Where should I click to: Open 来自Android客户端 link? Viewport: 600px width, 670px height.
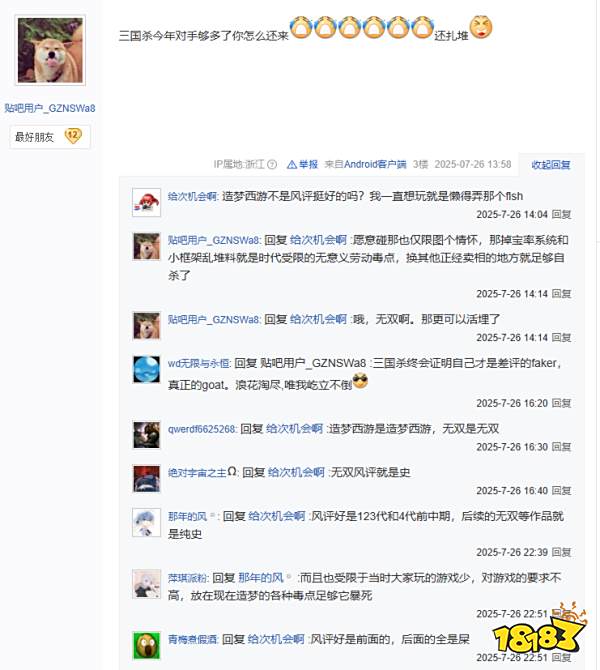tap(365, 165)
